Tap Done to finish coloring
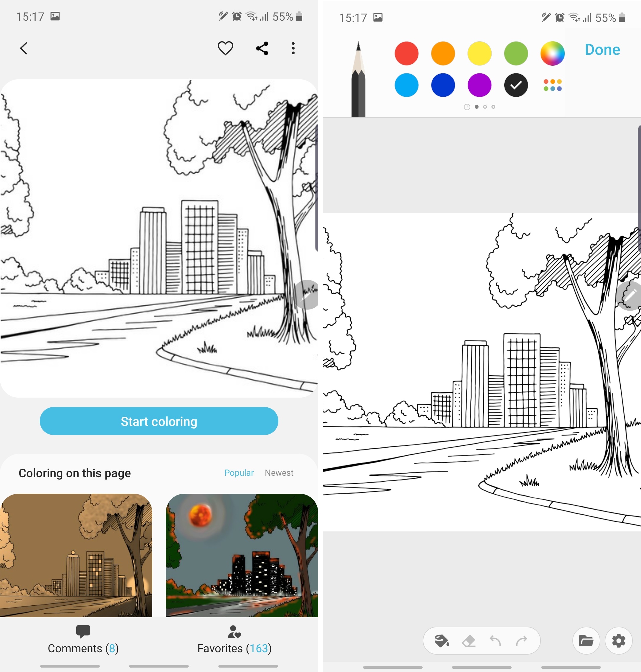Screen dimensions: 641x672 click(x=602, y=50)
